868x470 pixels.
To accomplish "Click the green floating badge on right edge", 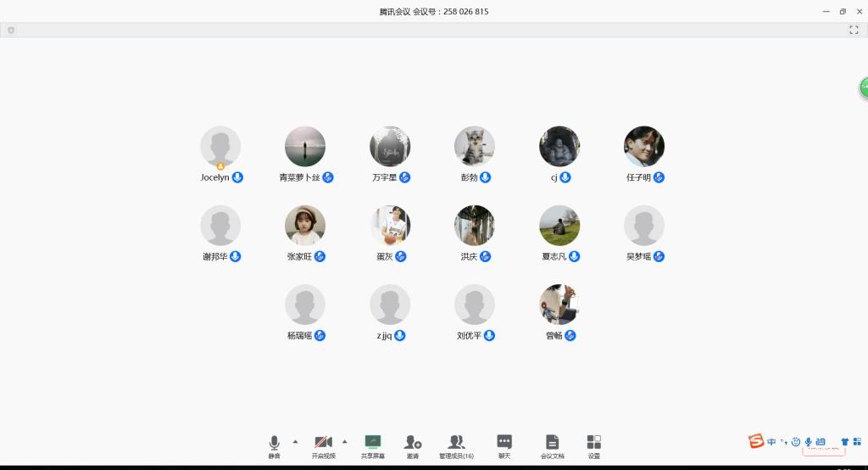I will (863, 87).
